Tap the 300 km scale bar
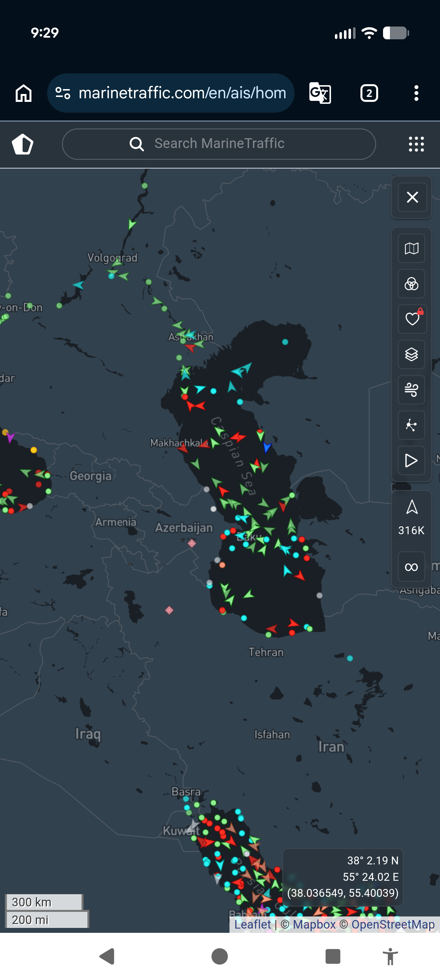The image size is (440, 980). [44, 902]
